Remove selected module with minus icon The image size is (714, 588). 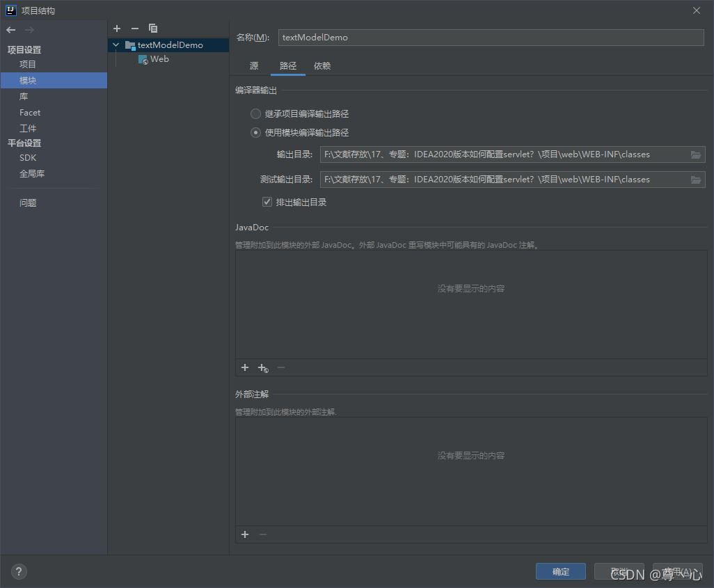coord(135,29)
